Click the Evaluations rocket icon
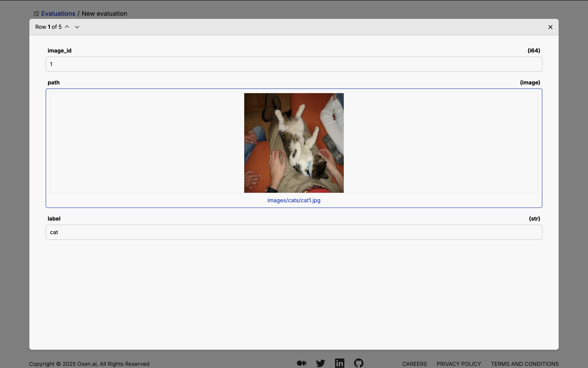This screenshot has width=588, height=368. 36,14
